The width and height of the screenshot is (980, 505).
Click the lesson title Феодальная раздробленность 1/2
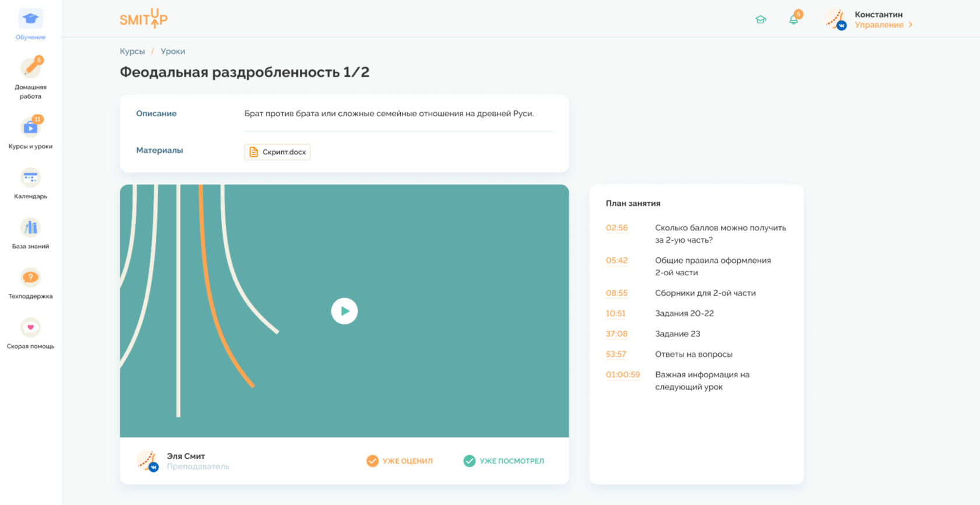(244, 72)
